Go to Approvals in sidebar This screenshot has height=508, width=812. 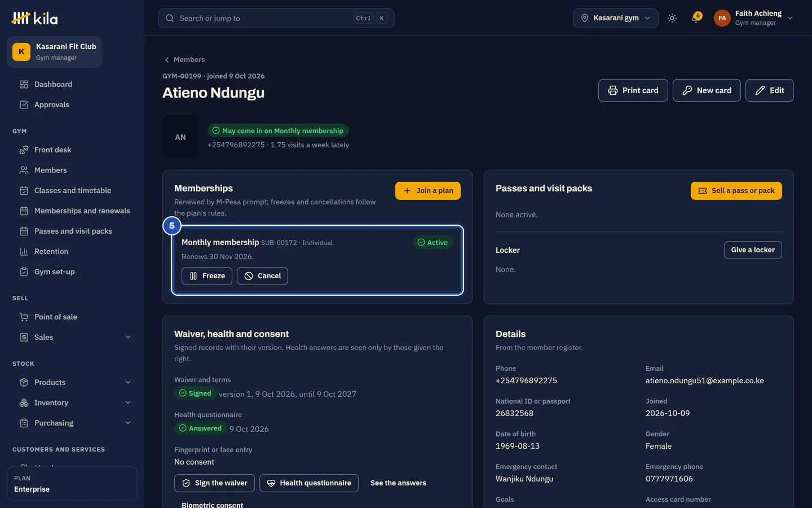[x=72, y=105]
